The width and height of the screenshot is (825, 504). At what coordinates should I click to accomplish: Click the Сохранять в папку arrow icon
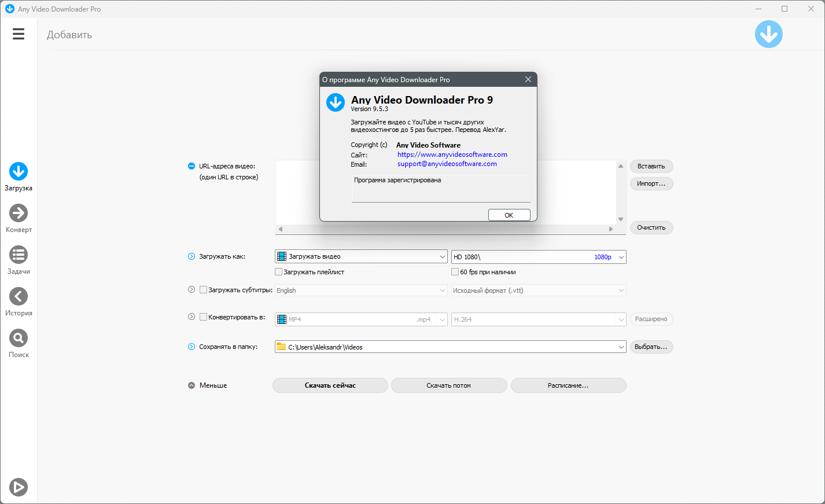tap(191, 347)
